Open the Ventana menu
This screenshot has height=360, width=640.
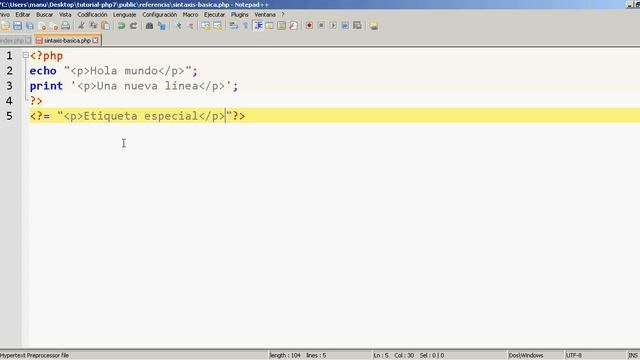[265, 14]
